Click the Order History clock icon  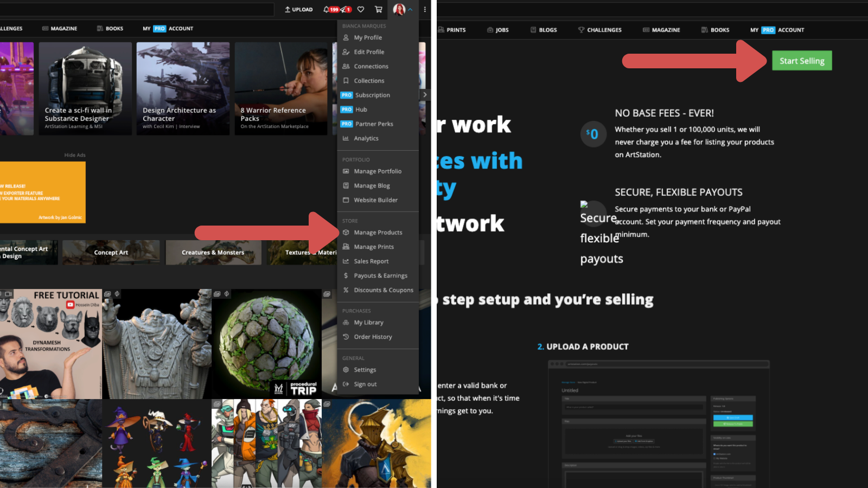(x=346, y=337)
